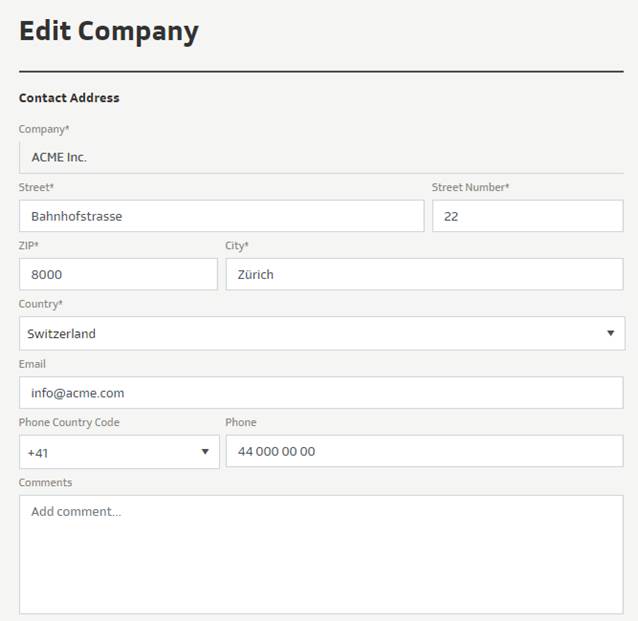This screenshot has width=638, height=621.
Task: Click the City* field label
Action: 237,245
